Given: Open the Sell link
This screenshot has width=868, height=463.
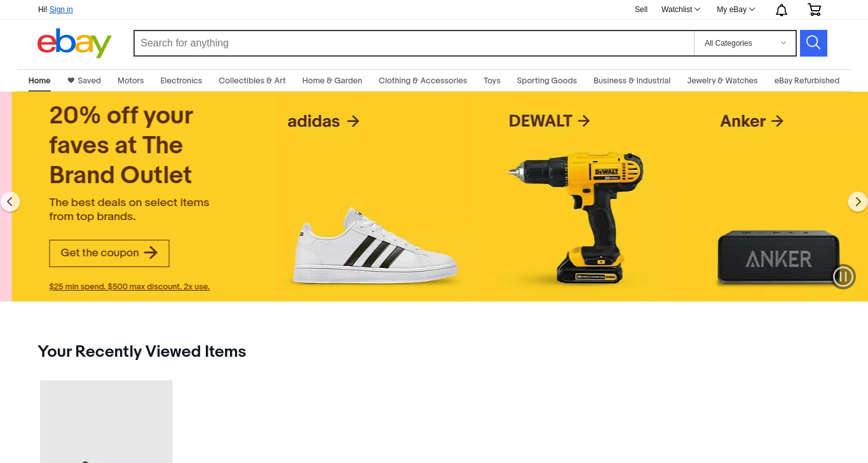Looking at the screenshot, I should [x=641, y=10].
